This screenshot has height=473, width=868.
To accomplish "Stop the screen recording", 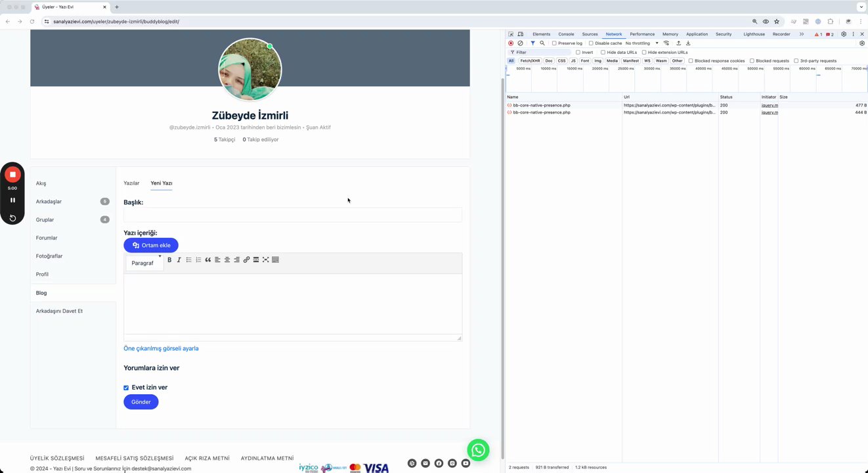I will pos(12,175).
